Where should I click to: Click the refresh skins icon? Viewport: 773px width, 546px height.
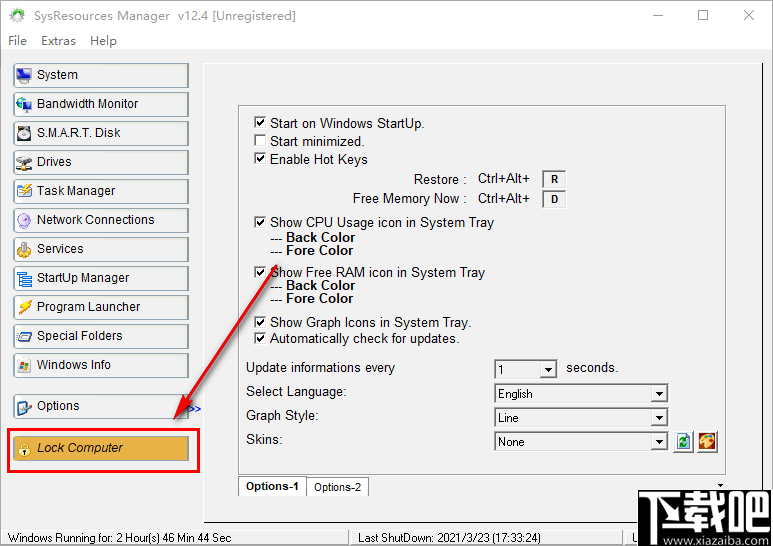coord(683,442)
